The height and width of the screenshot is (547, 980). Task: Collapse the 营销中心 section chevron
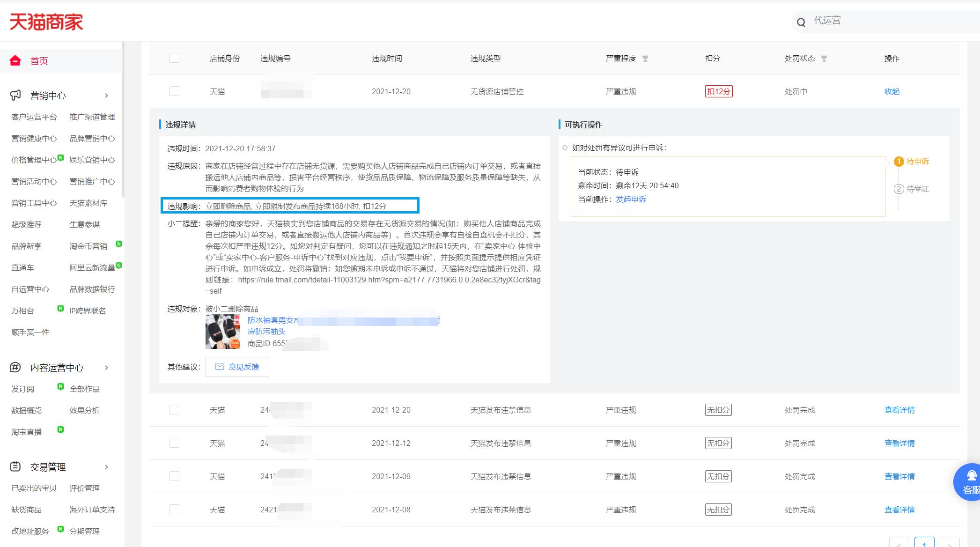pyautogui.click(x=107, y=95)
